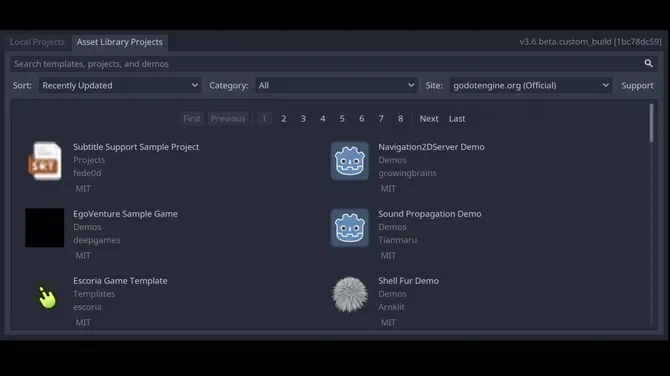Click author growingbrains
This screenshot has height=376, width=670.
(407, 173)
